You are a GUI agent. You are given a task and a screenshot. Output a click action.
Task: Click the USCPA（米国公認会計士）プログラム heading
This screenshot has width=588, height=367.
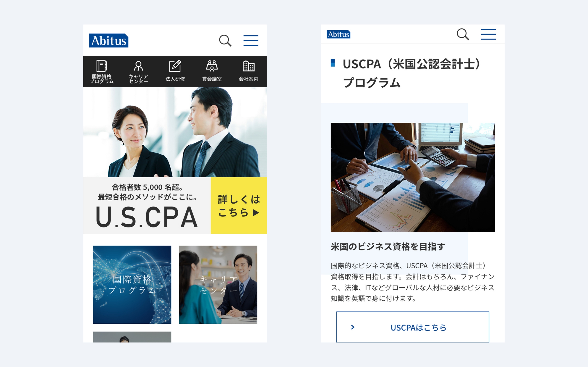click(412, 73)
